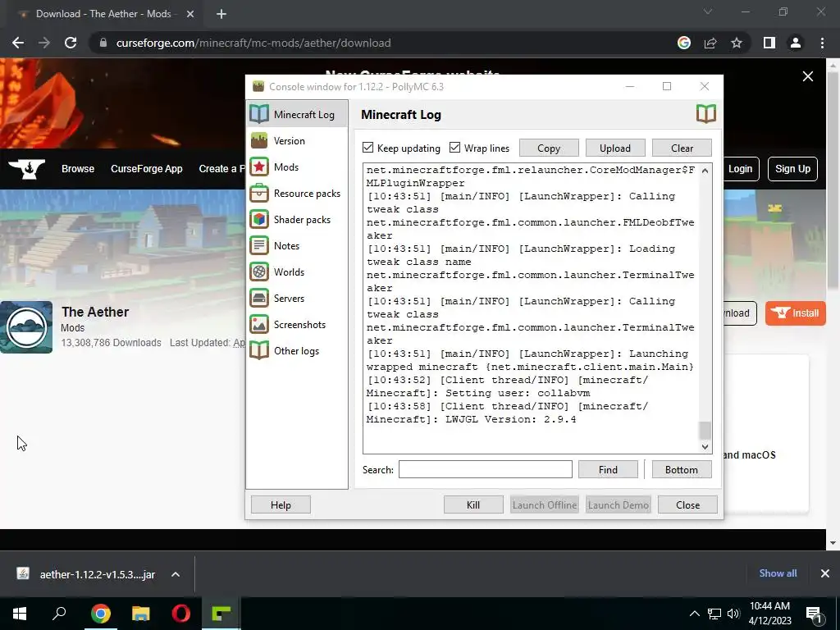Toggle the Keep updating checkbox
840x630 pixels.
368,148
